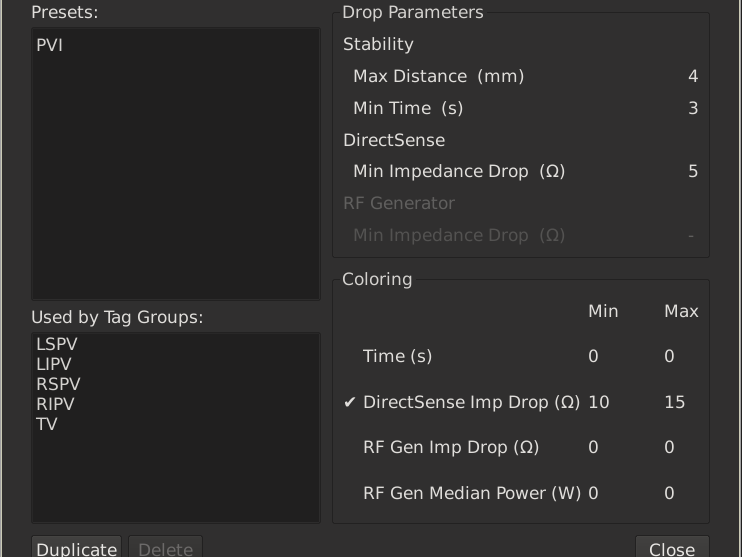The height and width of the screenshot is (557, 742).
Task: Edit Min Time value
Action: click(692, 108)
